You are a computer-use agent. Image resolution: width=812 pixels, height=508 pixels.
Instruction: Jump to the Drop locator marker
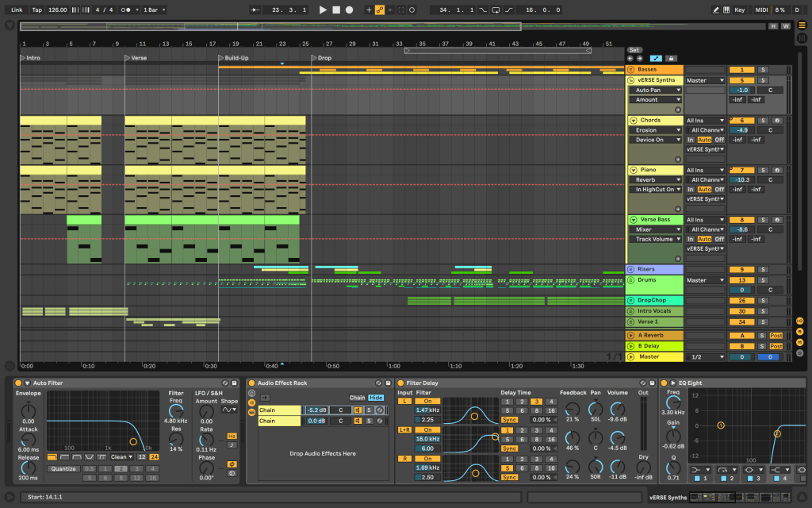pyautogui.click(x=314, y=58)
